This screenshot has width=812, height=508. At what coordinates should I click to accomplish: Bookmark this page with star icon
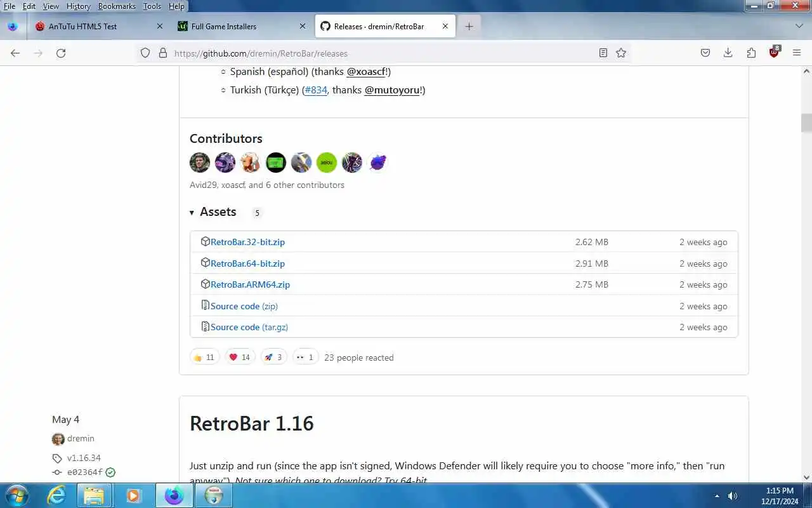pos(621,53)
